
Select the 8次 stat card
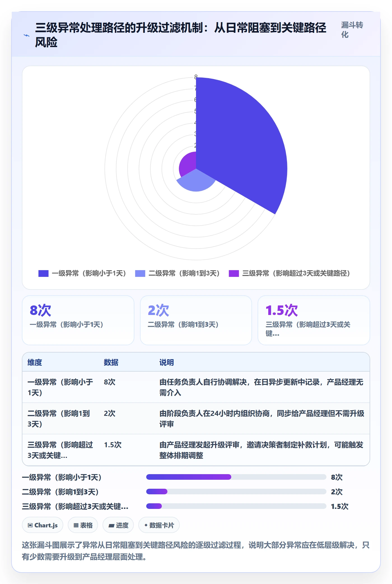pos(78,320)
